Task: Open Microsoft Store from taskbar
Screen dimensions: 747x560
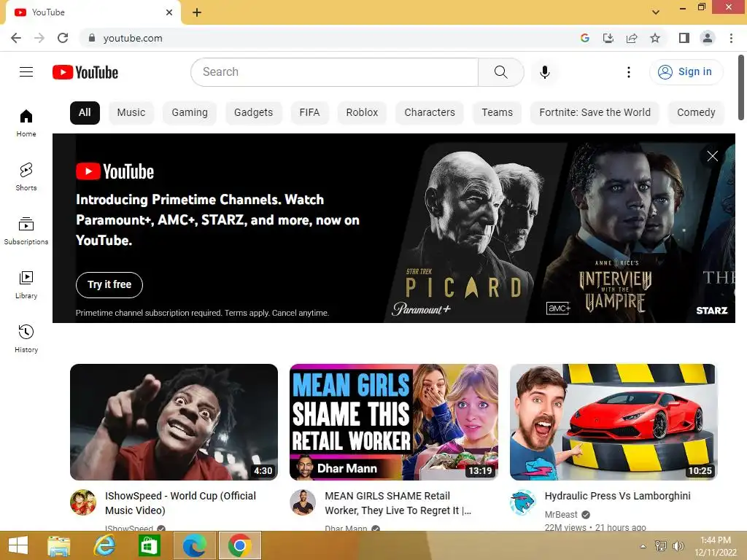Action: click(x=149, y=545)
